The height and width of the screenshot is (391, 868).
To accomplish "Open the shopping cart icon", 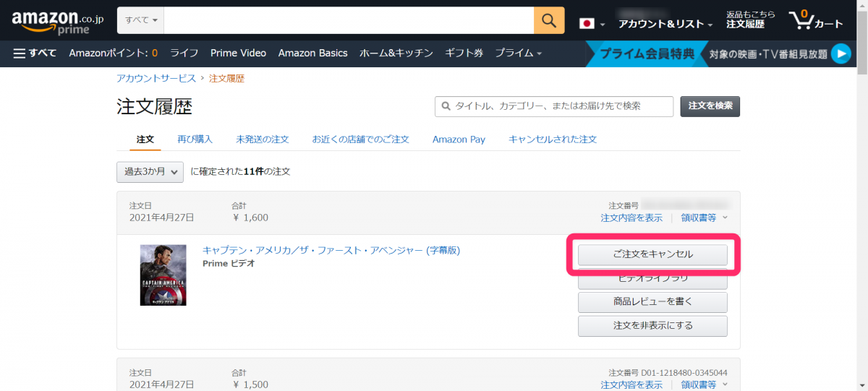I will [815, 20].
